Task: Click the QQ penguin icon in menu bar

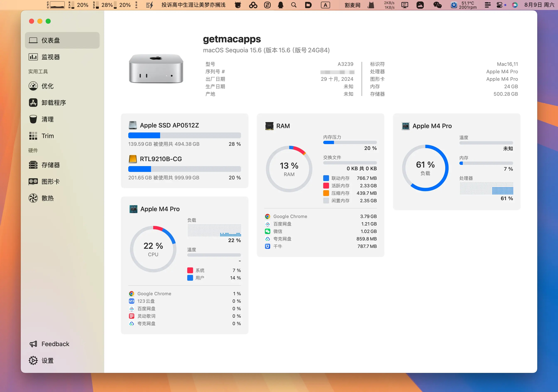Action: coord(280,5)
